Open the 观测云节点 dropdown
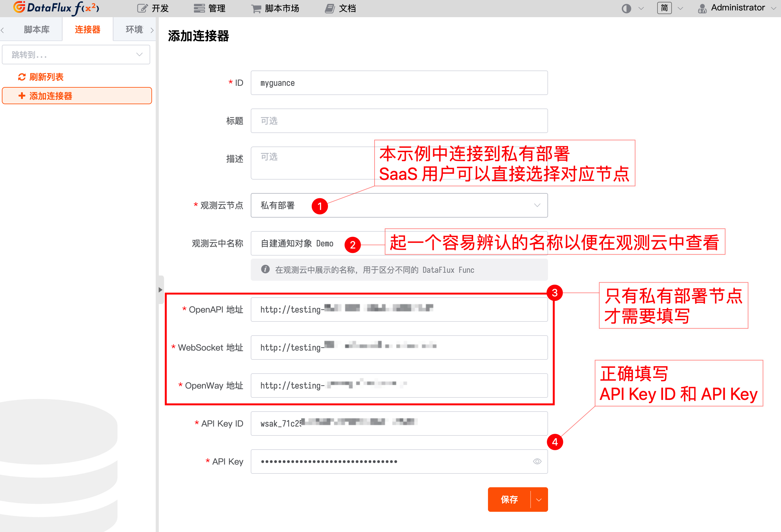781x532 pixels. pyautogui.click(x=399, y=205)
